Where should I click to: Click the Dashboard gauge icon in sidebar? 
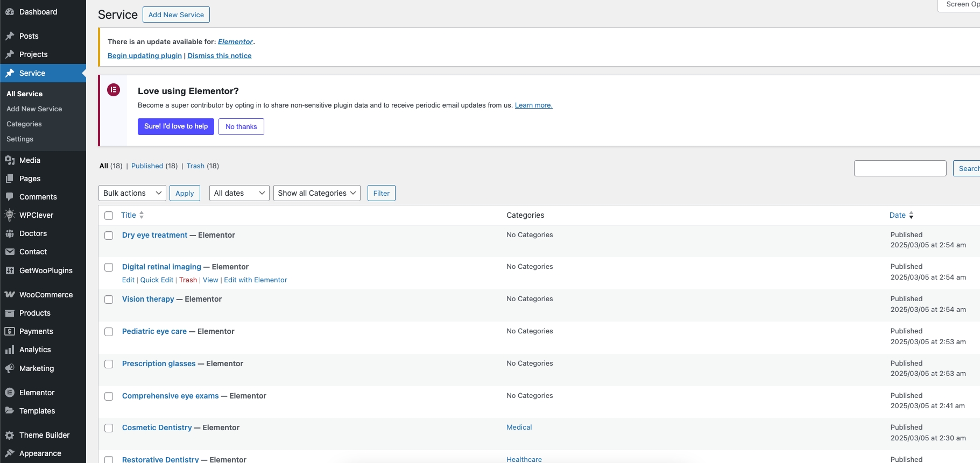10,12
